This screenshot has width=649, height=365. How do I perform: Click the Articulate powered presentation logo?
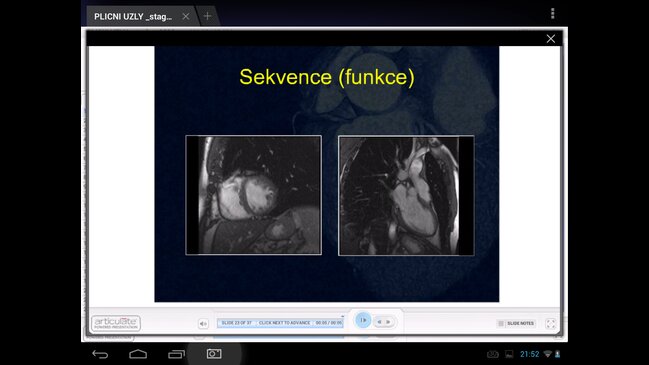(116, 323)
